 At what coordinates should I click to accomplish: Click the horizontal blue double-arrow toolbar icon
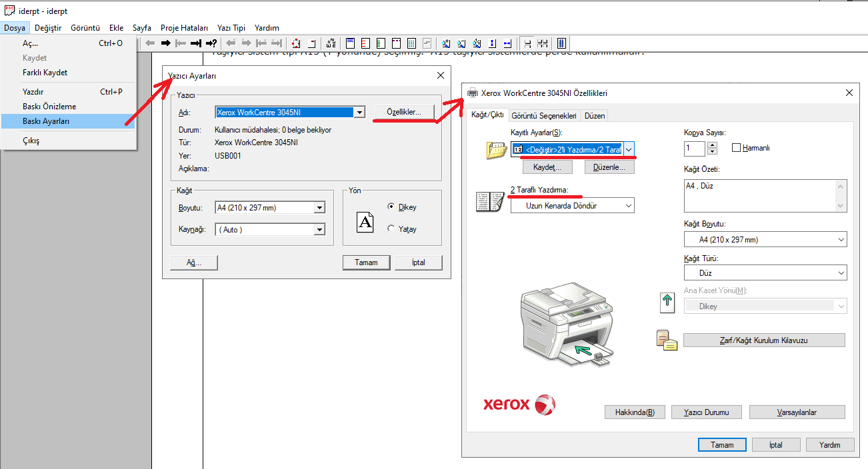pyautogui.click(x=509, y=43)
